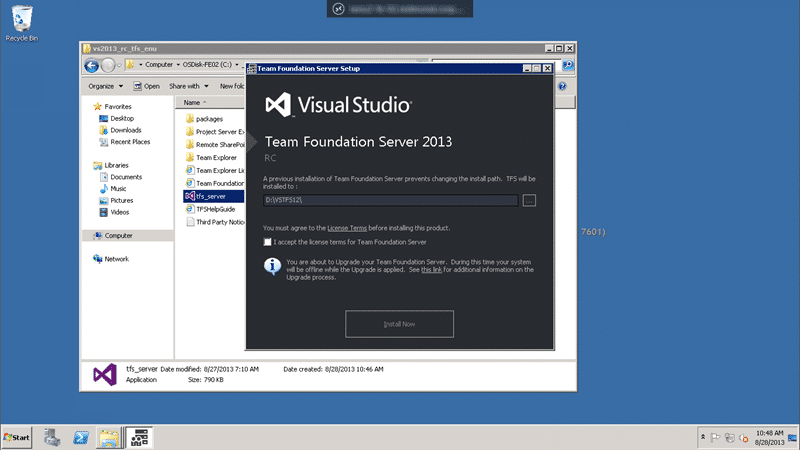Screen dimensions: 800x450
Task: Select the Third Party Notices file
Action: tap(215, 222)
